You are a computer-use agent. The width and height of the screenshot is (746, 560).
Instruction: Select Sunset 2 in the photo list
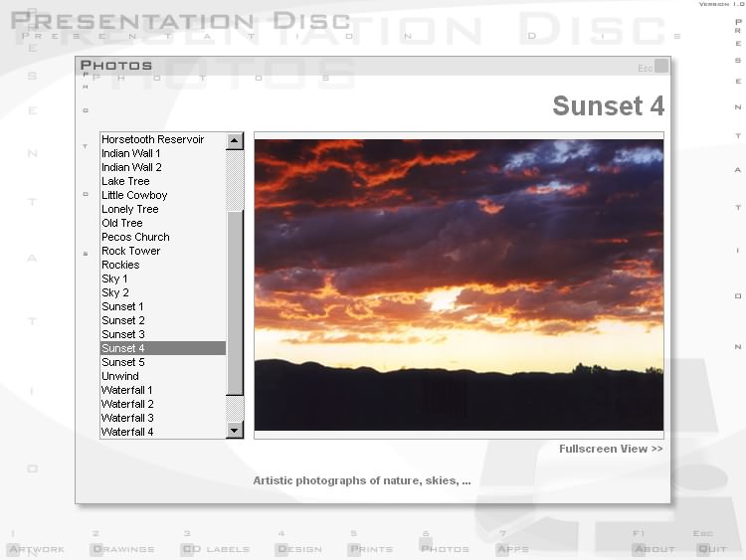tap(163, 320)
